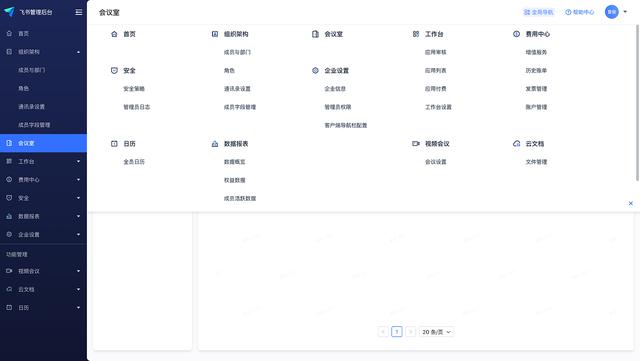Click the 视频会议 camera icon in dark sidebar
Image resolution: width=640 pixels, height=361 pixels.
(x=9, y=271)
